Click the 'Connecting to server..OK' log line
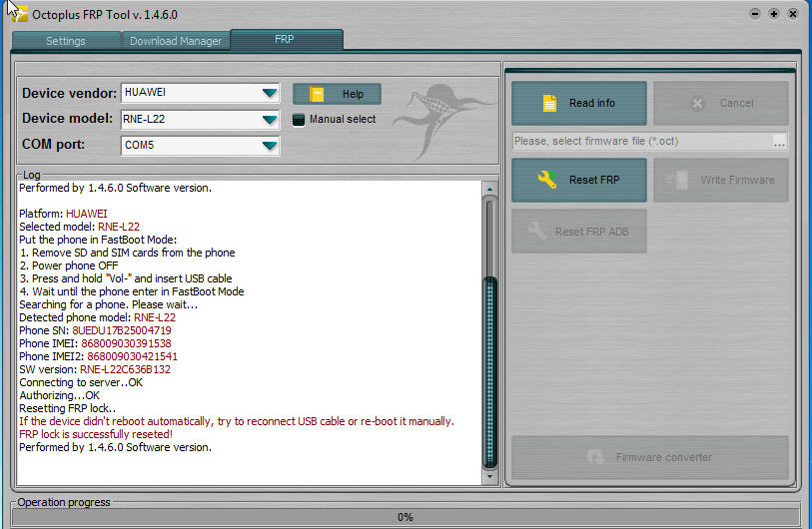The width and height of the screenshot is (812, 529). point(81,382)
